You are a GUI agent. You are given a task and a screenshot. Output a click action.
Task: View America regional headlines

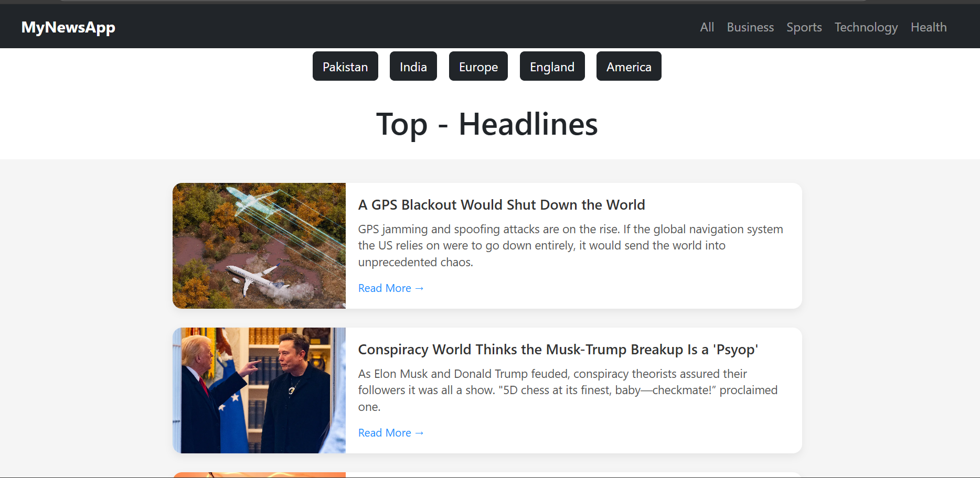[629, 66]
